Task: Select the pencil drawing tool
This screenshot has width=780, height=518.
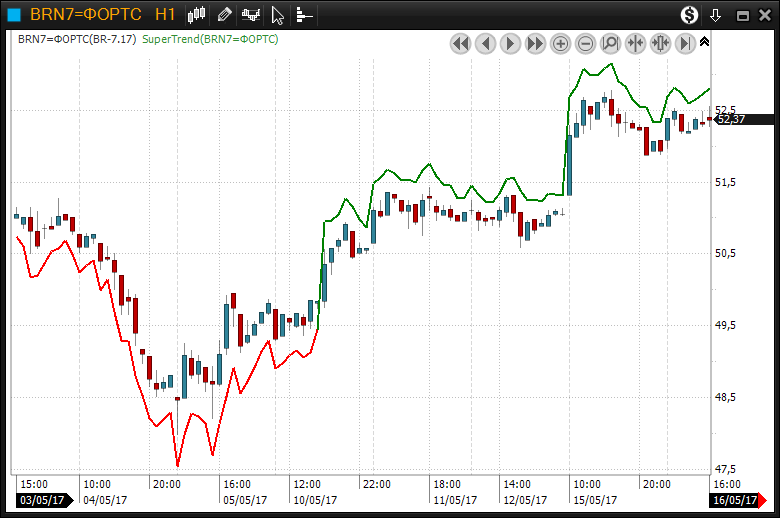Action: coord(224,14)
